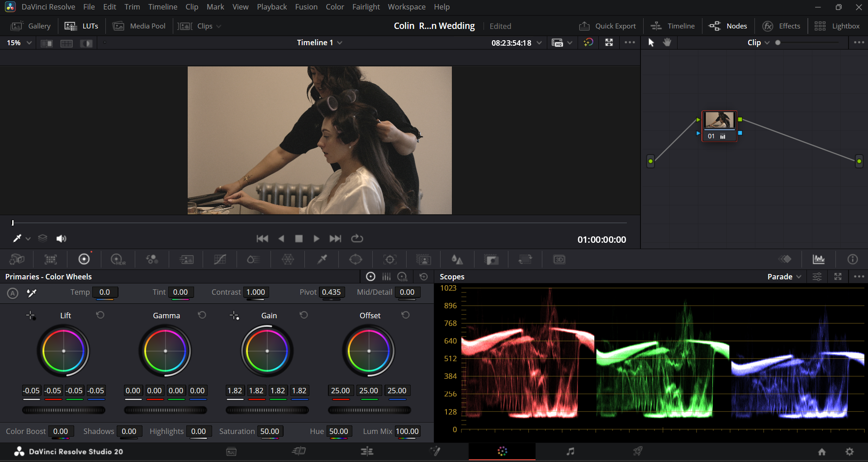Pick black point for Lift
Image resolution: width=868 pixels, height=462 pixels.
(x=30, y=316)
